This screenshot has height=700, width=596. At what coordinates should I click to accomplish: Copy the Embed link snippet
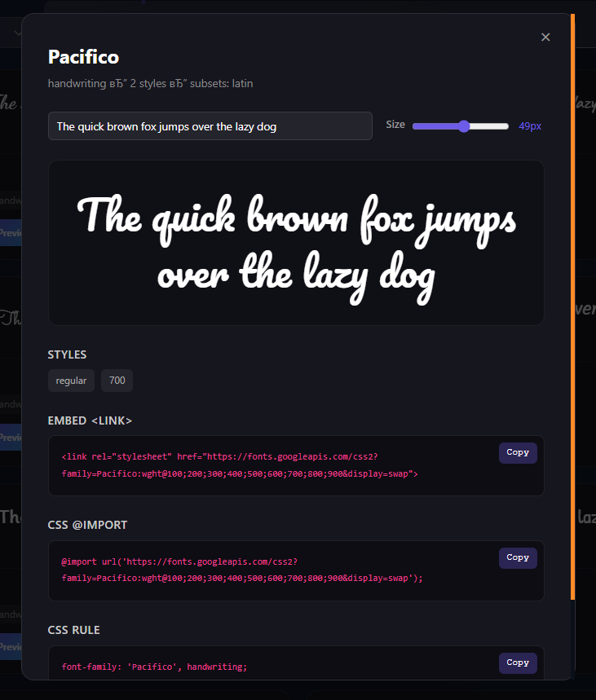518,453
